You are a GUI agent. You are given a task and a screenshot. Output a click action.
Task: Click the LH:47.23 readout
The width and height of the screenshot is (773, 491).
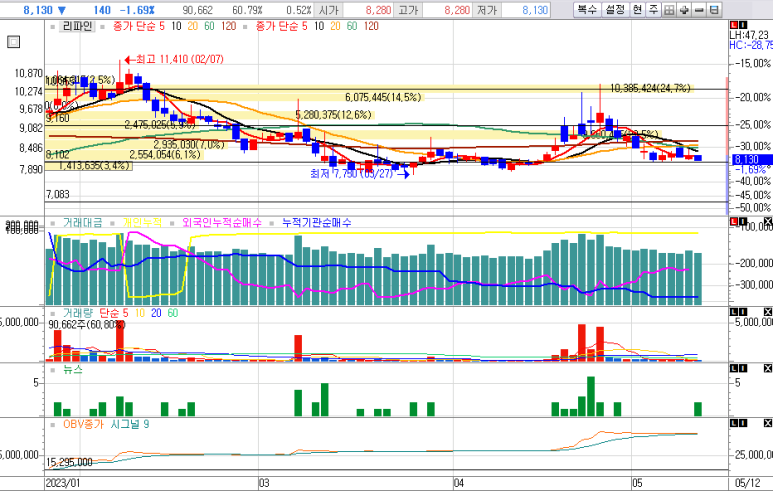pyautogui.click(x=749, y=35)
